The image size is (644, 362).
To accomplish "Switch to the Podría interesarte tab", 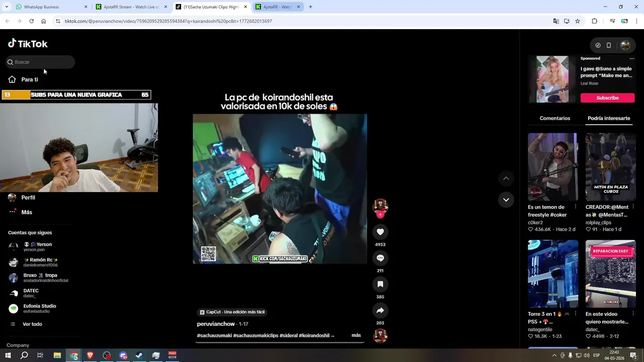I will point(609,118).
